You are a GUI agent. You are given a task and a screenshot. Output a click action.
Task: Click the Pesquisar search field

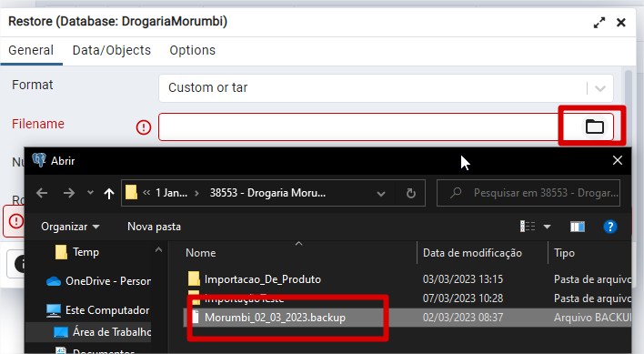(x=528, y=193)
